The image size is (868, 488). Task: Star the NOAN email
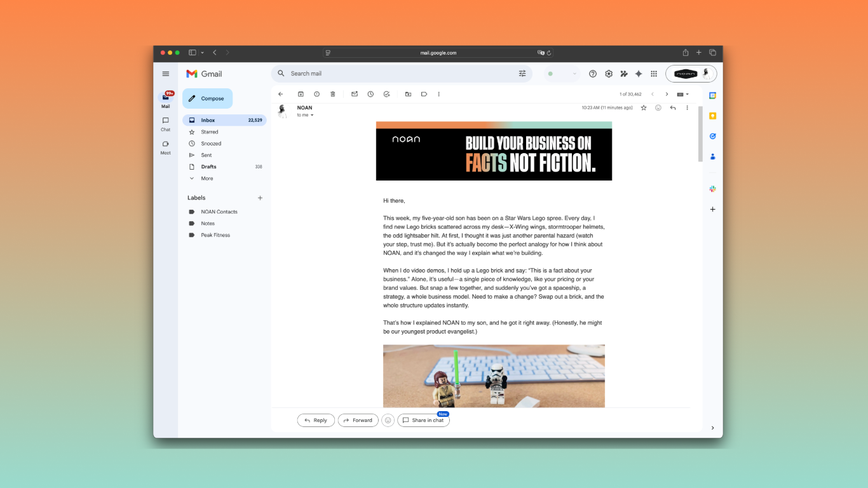(x=644, y=108)
